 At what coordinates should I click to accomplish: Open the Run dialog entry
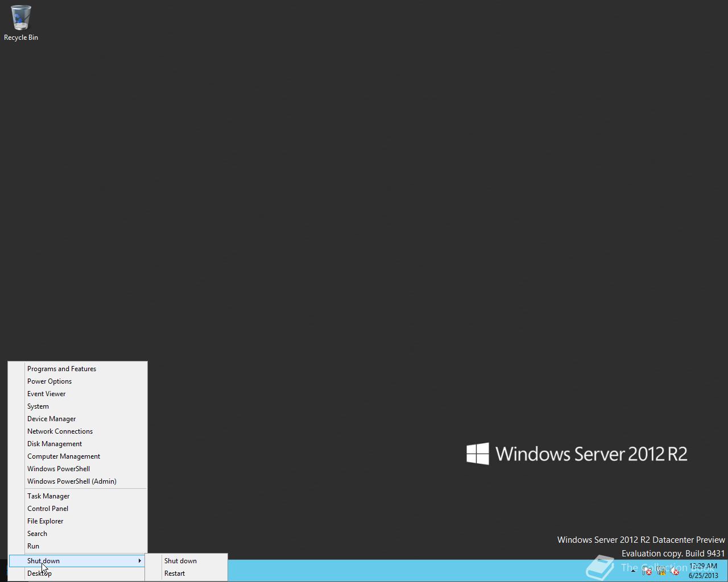pyautogui.click(x=78, y=546)
